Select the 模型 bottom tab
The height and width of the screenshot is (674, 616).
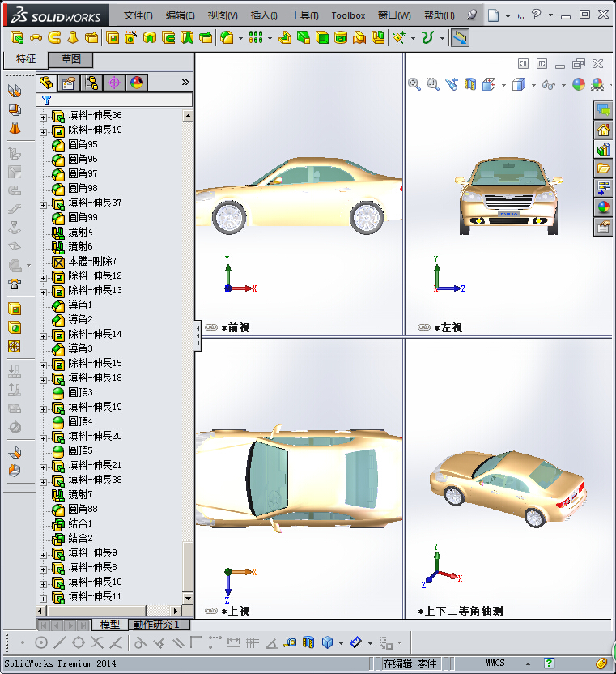click(110, 624)
